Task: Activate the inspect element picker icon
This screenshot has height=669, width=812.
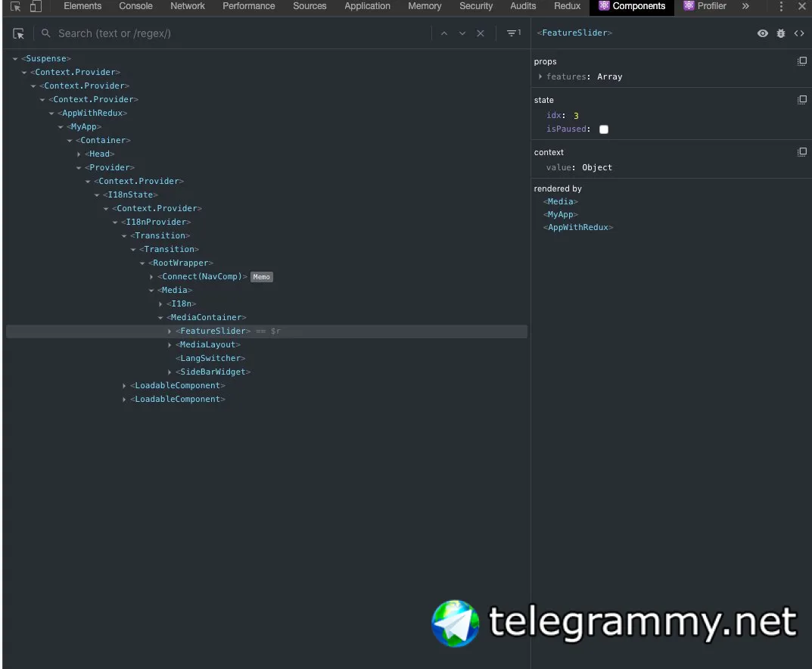Action: pyautogui.click(x=16, y=6)
